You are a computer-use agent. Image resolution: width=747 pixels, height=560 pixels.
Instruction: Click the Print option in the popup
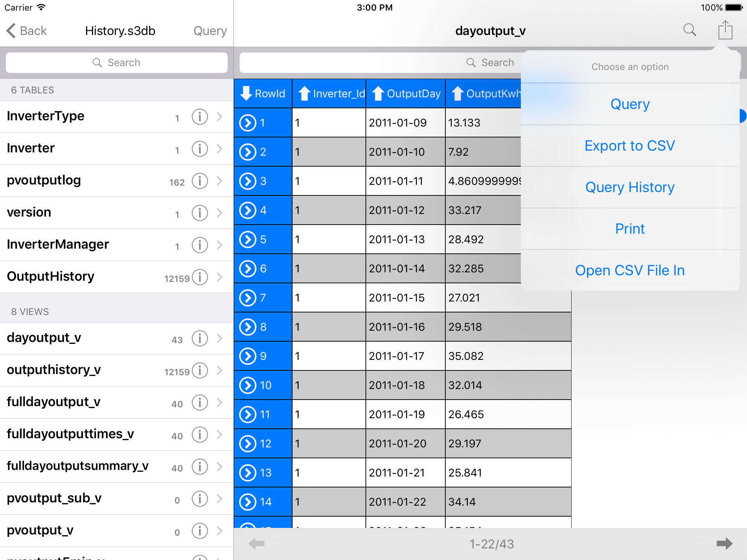630,229
